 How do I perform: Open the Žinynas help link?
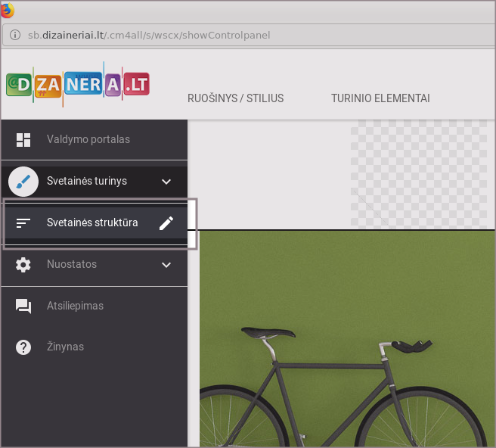[x=65, y=347]
